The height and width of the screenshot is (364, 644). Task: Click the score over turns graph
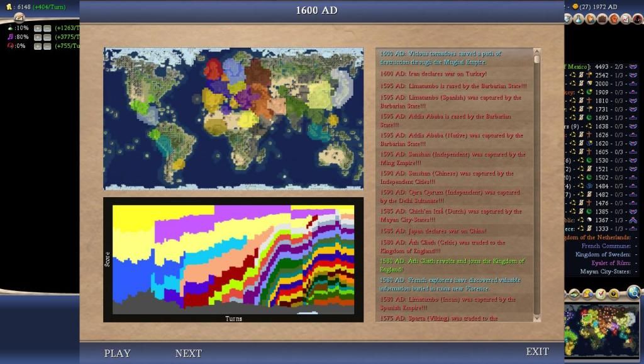point(233,259)
